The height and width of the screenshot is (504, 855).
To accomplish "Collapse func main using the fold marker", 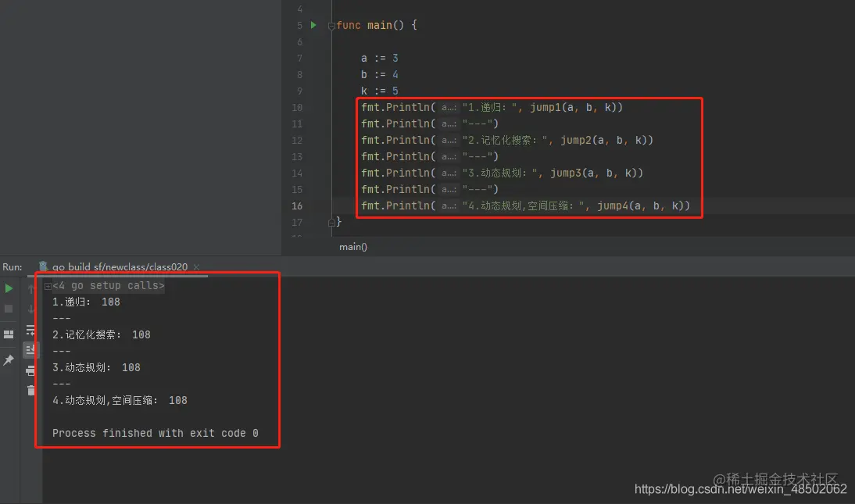I will pos(331,26).
